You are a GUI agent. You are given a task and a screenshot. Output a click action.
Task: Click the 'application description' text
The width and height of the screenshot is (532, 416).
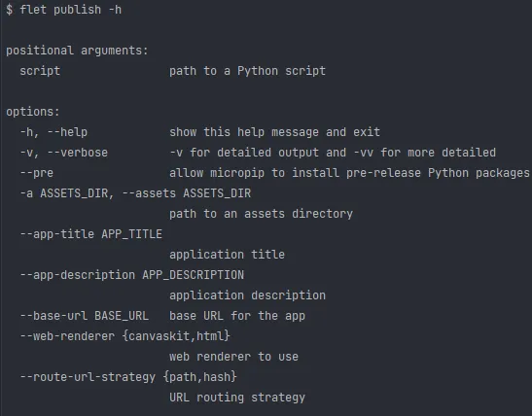click(247, 295)
